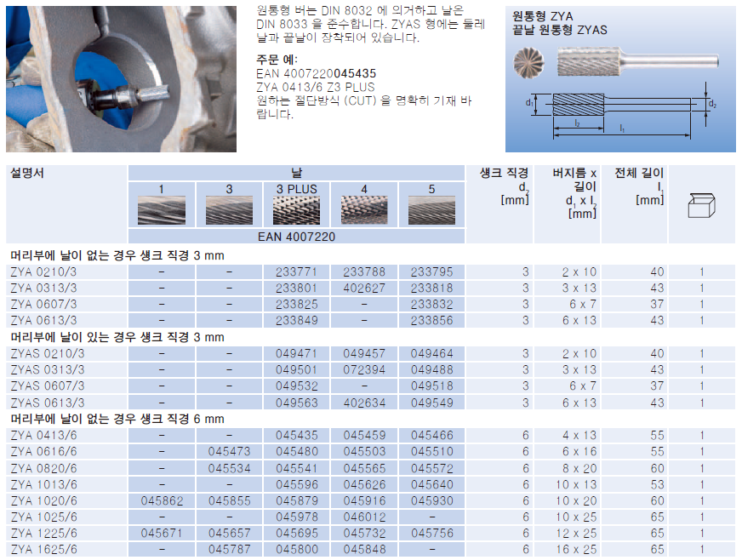The image size is (742, 560).
Task: Select EAN code 049532
Action: pyautogui.click(x=296, y=386)
